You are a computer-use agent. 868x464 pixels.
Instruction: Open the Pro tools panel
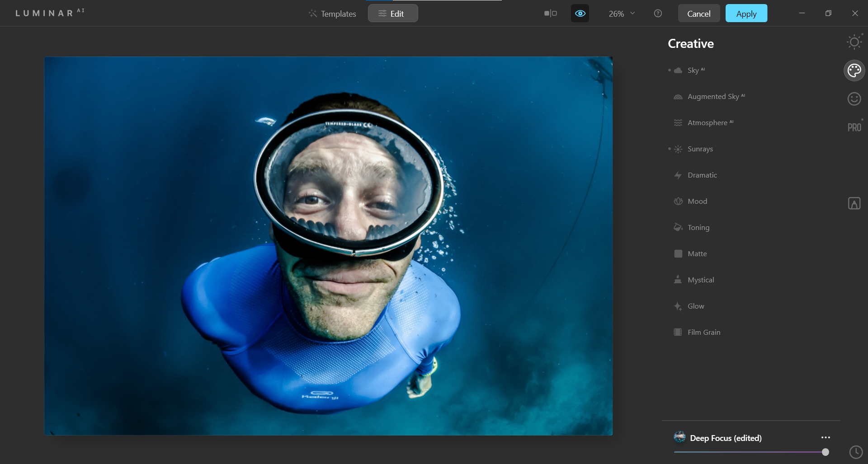(854, 127)
